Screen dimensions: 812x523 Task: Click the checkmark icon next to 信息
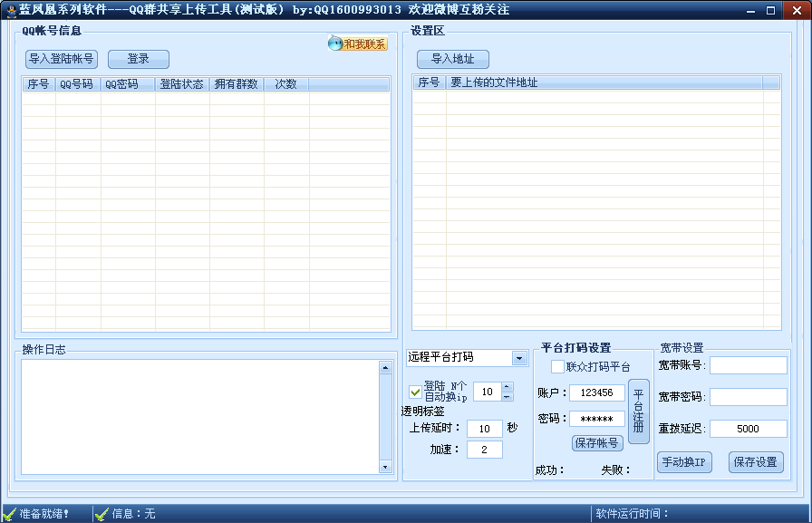(102, 514)
